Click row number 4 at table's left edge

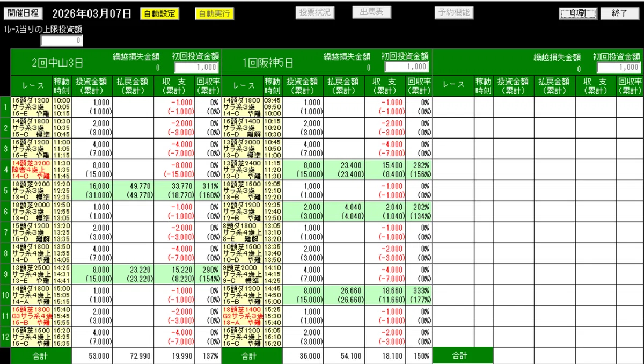[x=5, y=169]
